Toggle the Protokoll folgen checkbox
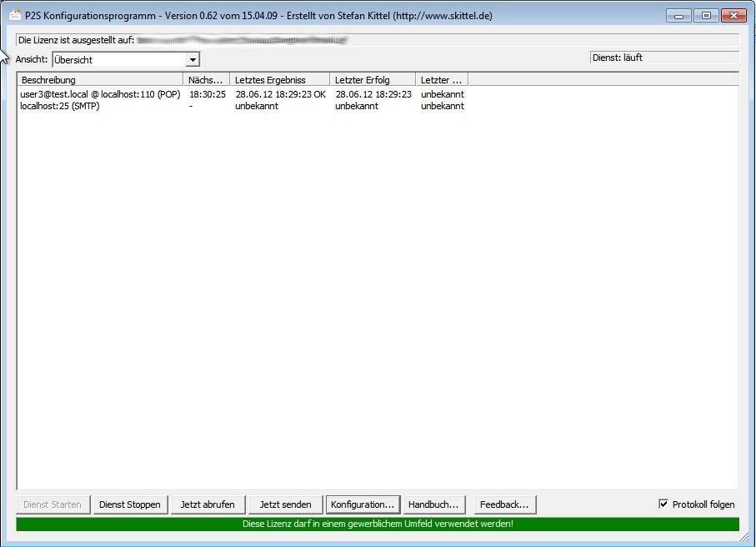The height and width of the screenshot is (547, 756). click(663, 504)
